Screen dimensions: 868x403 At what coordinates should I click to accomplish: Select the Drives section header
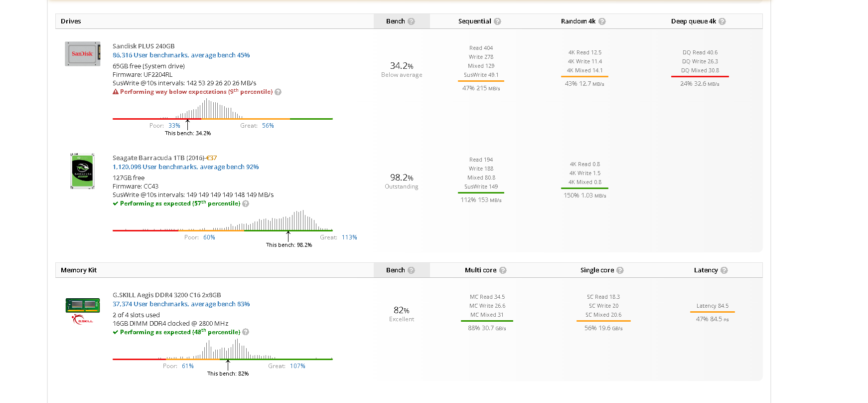(71, 21)
